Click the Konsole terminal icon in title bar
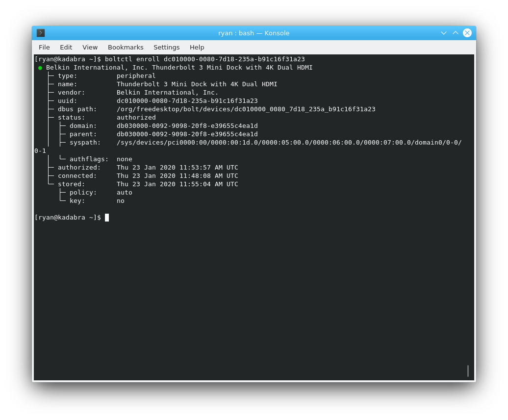This screenshot has height=420, width=508. [41, 33]
